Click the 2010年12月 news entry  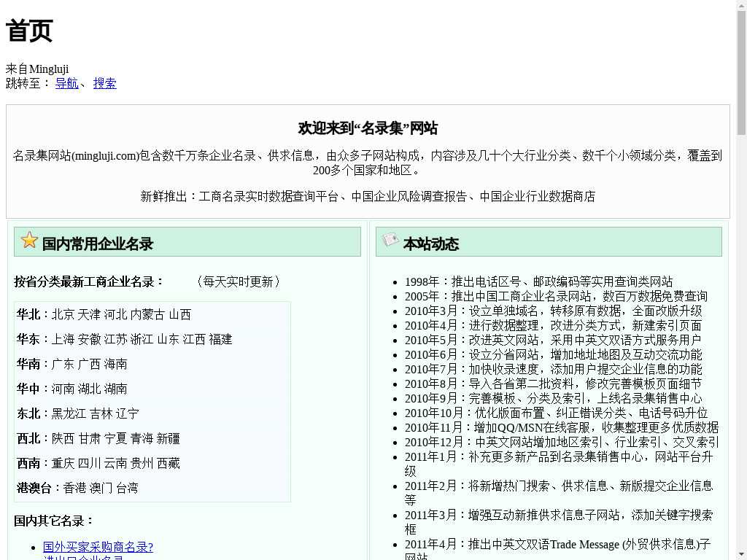(x=562, y=443)
